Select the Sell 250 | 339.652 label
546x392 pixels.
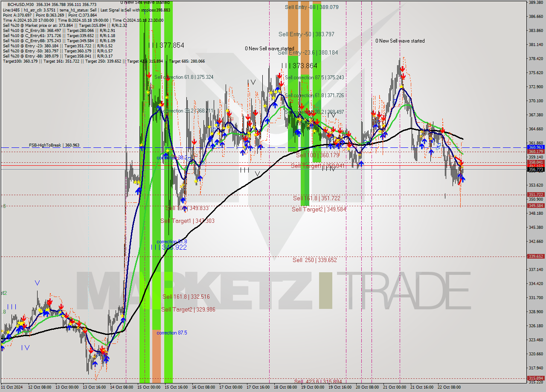[315, 260]
